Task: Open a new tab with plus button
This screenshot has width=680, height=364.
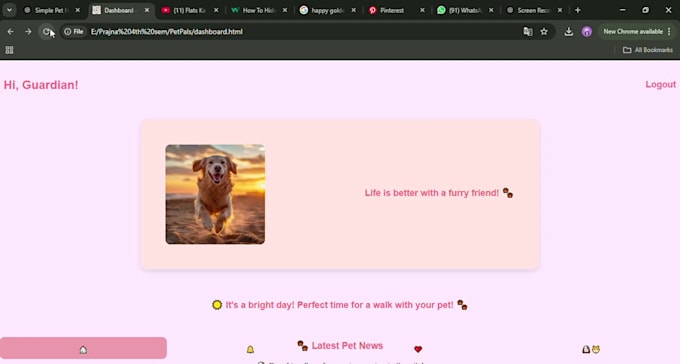Action: click(578, 10)
